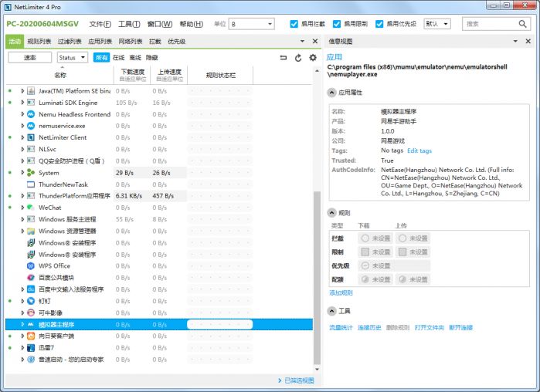
Task: Switch to the 规则列表 tab
Action: click(39, 41)
